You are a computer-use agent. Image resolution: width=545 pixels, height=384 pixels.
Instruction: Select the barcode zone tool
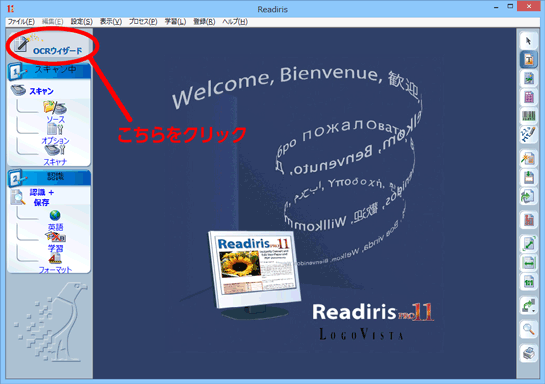(x=528, y=116)
